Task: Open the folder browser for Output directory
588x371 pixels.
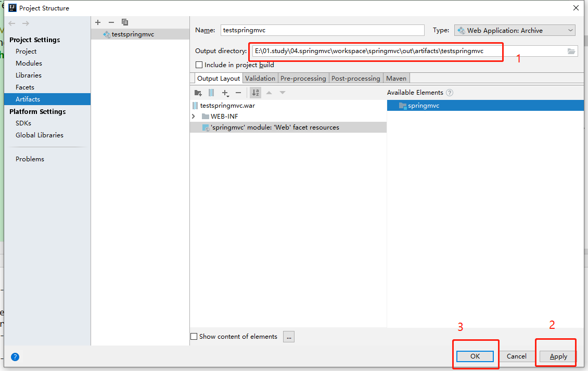Action: click(x=571, y=51)
